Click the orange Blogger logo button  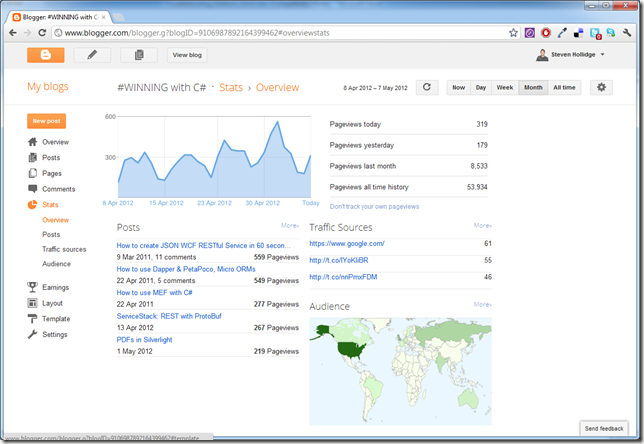pos(46,55)
